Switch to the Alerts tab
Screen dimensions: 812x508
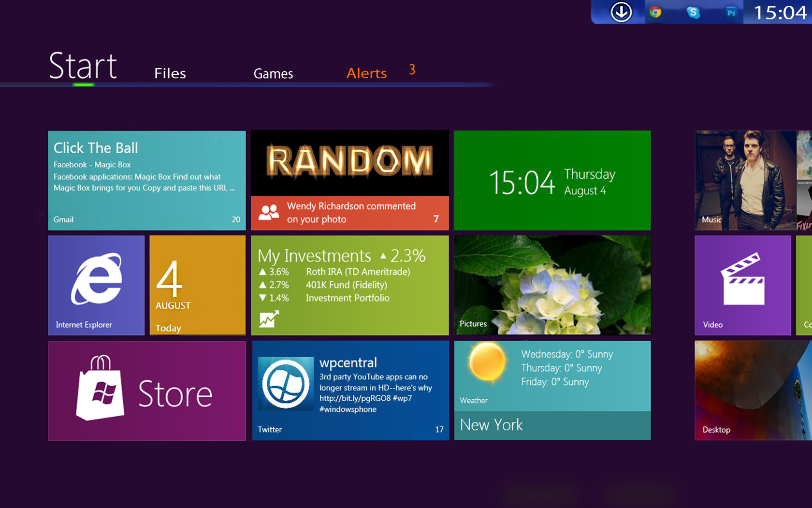(x=366, y=73)
